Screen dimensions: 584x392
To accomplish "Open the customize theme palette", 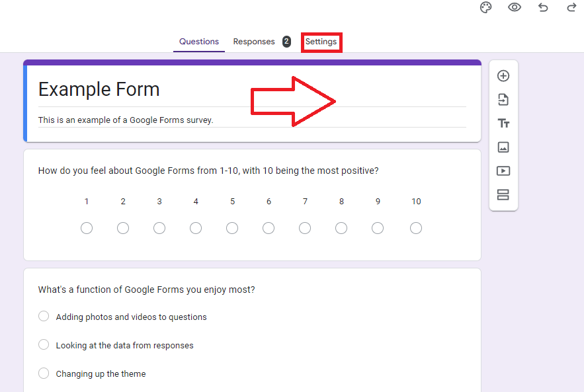I will click(486, 8).
